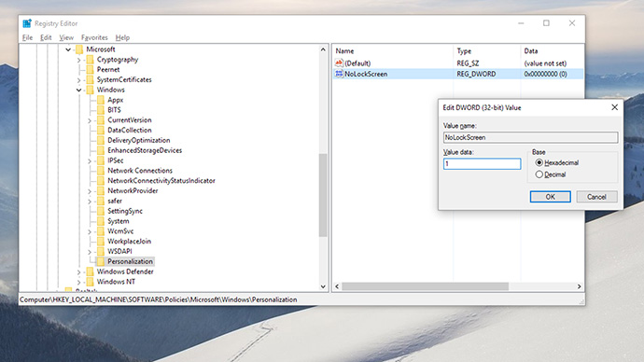Click the (Default) string value icon

[x=339, y=63]
